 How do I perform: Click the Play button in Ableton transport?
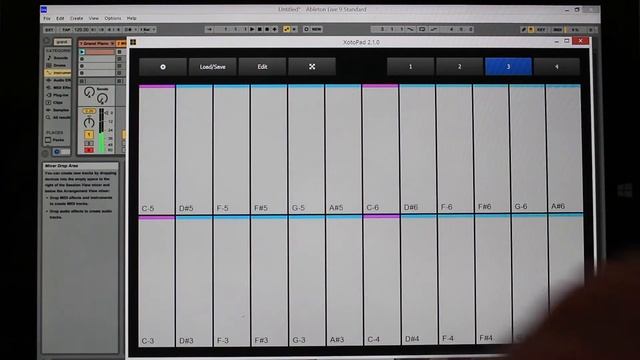252,29
